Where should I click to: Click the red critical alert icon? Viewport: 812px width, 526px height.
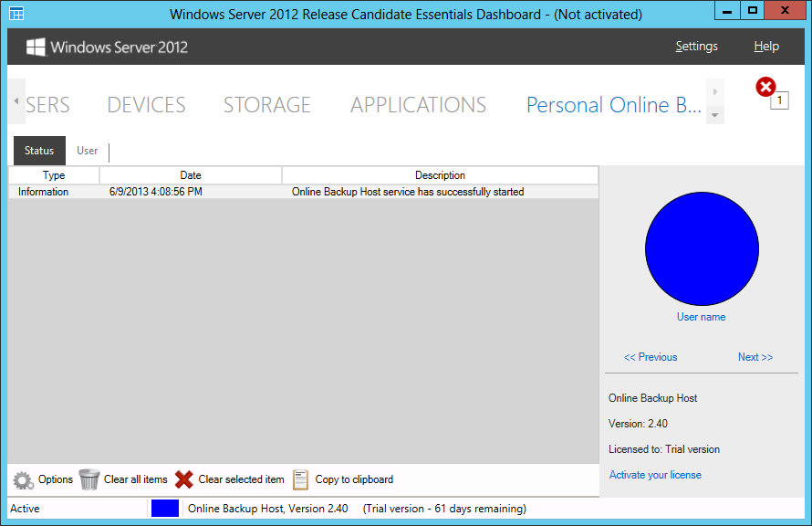pyautogui.click(x=765, y=87)
